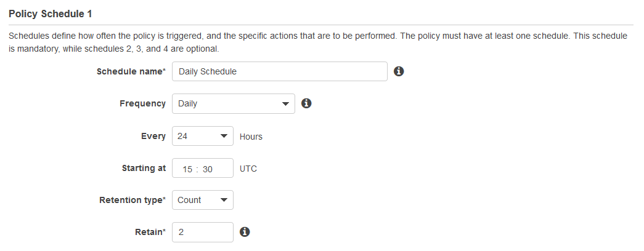Open the Frequency dropdown showing Daily
This screenshot has width=644, height=251.
(234, 104)
